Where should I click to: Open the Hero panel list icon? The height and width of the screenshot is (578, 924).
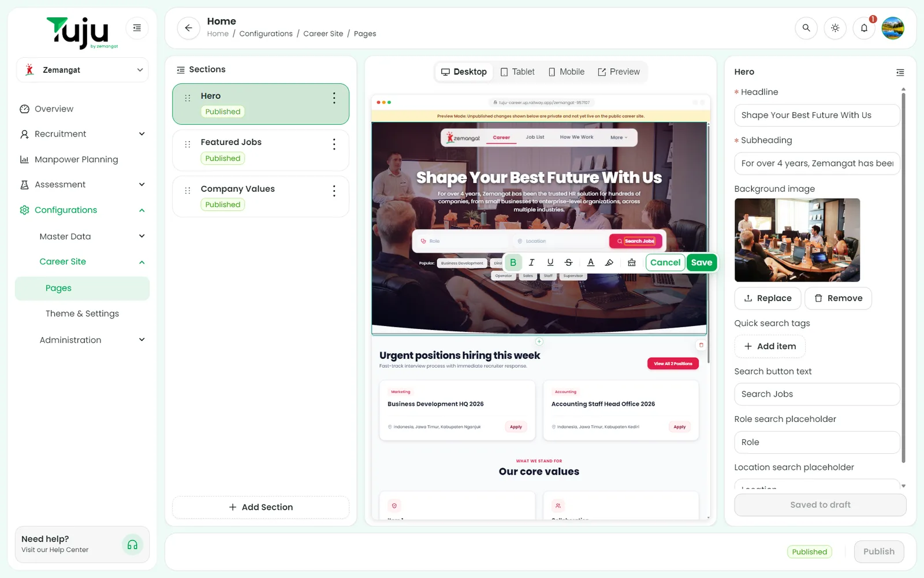(x=900, y=72)
